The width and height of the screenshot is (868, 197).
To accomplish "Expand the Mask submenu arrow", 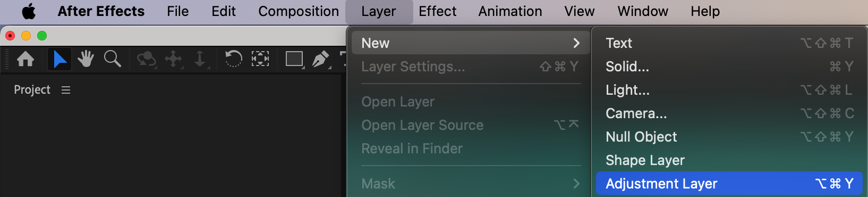I will 576,184.
